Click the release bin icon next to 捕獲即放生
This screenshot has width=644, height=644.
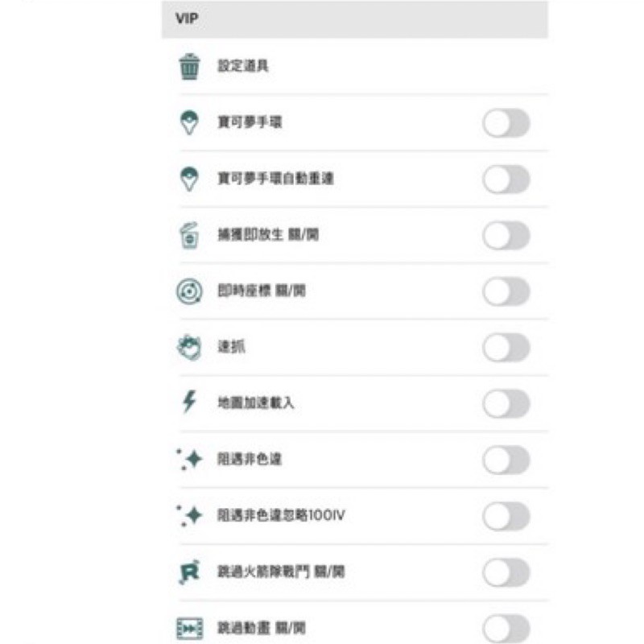(x=188, y=235)
